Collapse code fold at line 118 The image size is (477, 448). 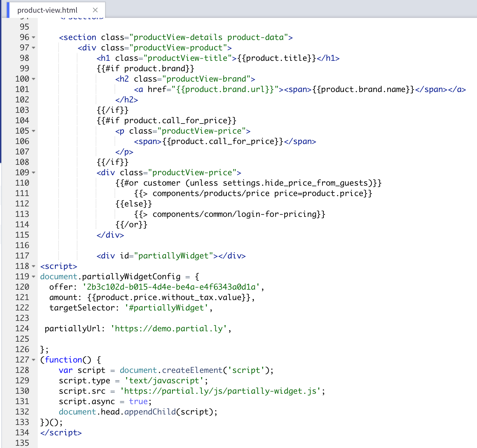(x=34, y=266)
